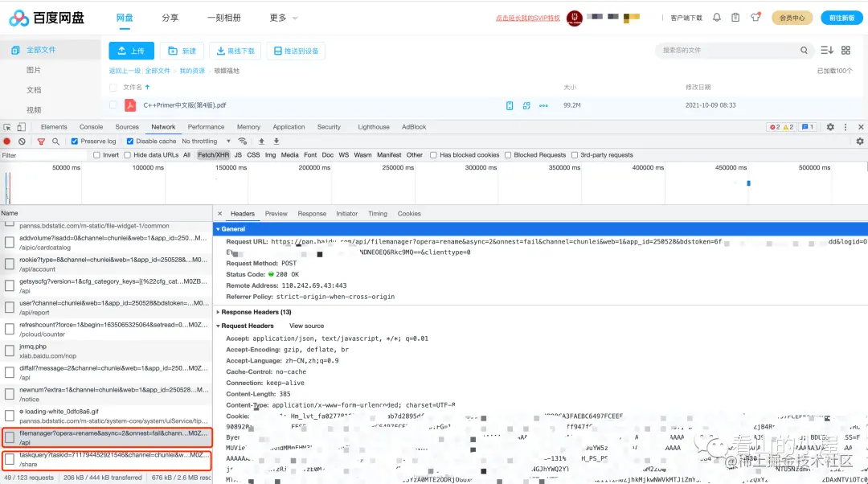Tick the checkbox of the C++ Primer PDF
This screenshot has width=868, height=484.
[113, 105]
